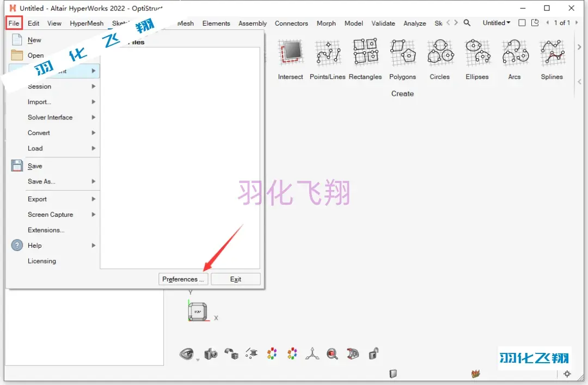This screenshot has height=385, width=588.
Task: Click the eye show/hide view icon
Action: (x=186, y=353)
